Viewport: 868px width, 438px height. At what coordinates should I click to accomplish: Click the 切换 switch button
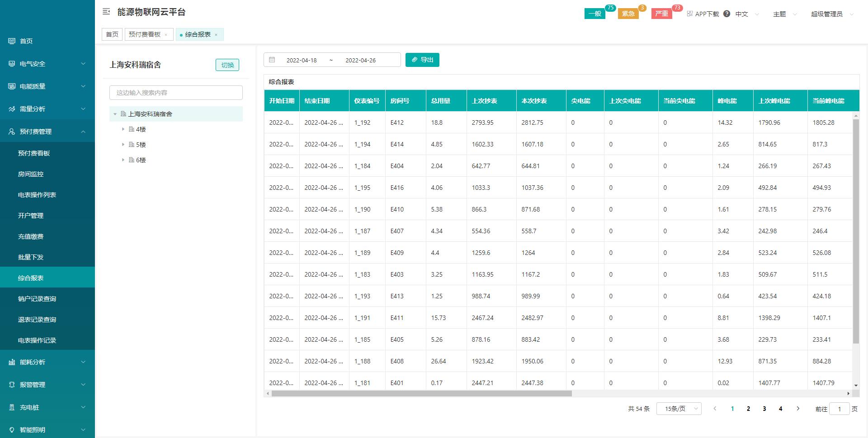pyautogui.click(x=227, y=65)
